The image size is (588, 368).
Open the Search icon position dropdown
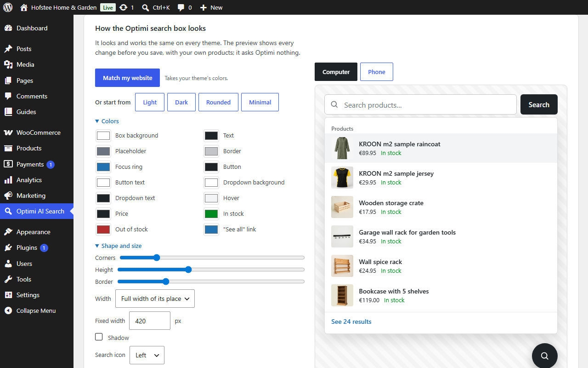coord(147,355)
